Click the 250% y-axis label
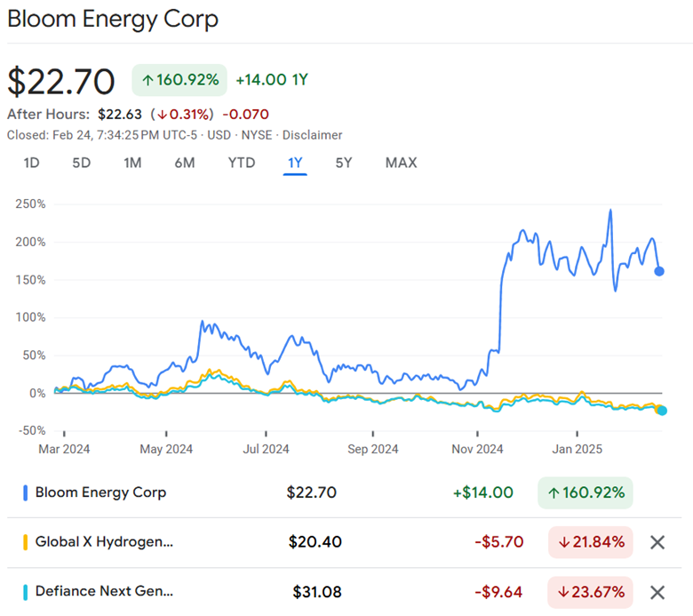The image size is (693, 616). pos(30,204)
